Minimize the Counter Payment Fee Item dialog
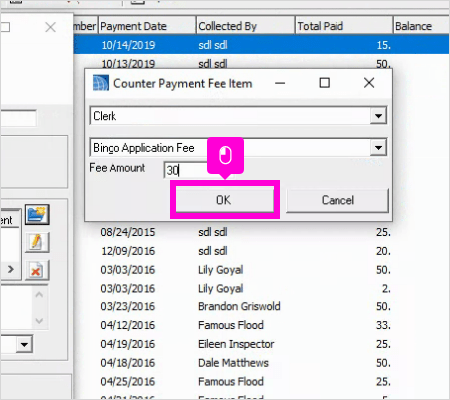 click(x=280, y=83)
